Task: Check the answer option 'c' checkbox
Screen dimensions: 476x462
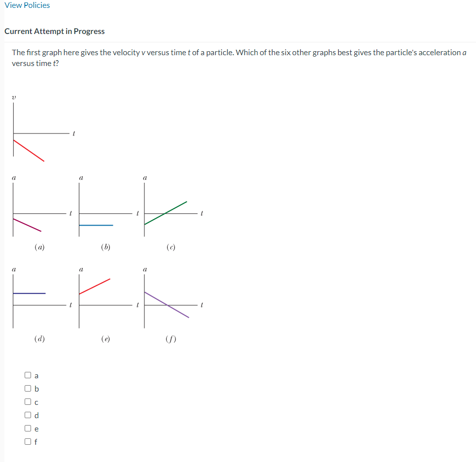Action: pyautogui.click(x=28, y=401)
